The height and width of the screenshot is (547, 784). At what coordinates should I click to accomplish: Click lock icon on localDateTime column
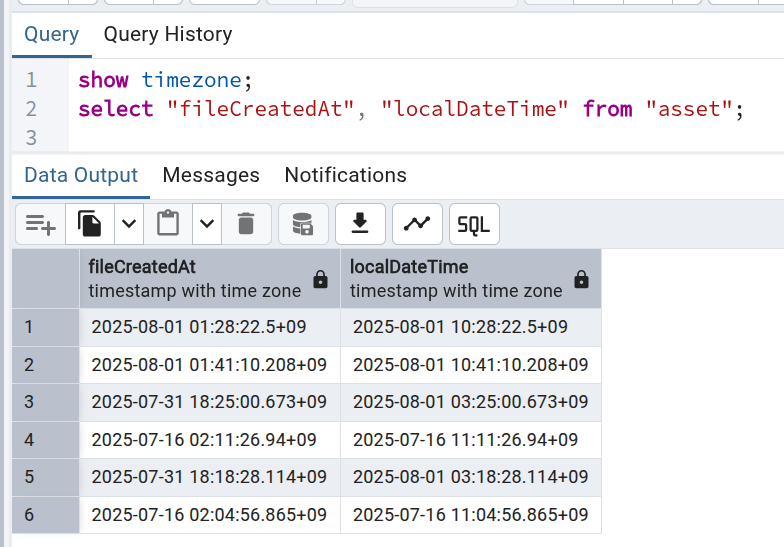click(581, 279)
